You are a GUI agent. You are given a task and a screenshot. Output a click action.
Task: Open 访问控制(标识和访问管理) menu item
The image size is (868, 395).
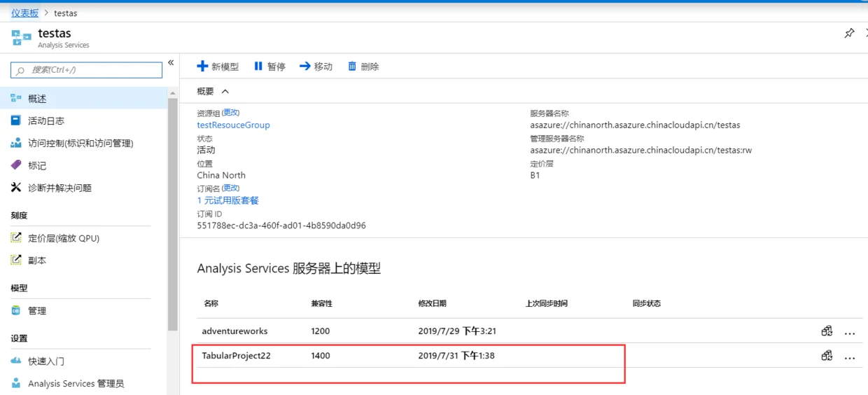[80, 143]
